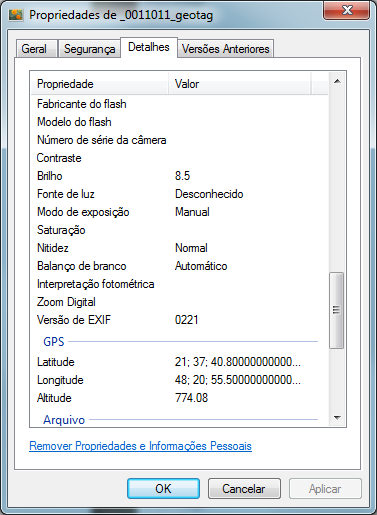Viewport: 377px width, 515px height.
Task: Select the Saturação property row
Action: (x=179, y=230)
